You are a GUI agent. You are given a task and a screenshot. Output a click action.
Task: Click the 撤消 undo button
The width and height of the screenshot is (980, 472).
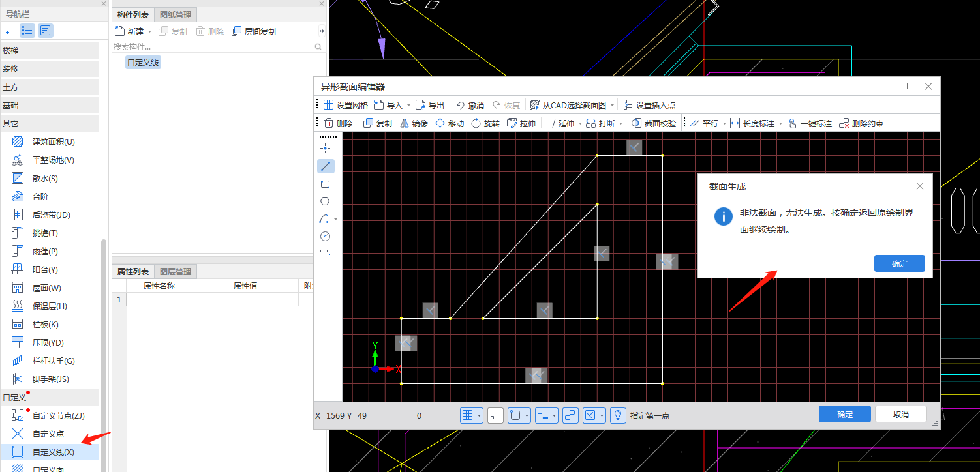pyautogui.click(x=470, y=105)
